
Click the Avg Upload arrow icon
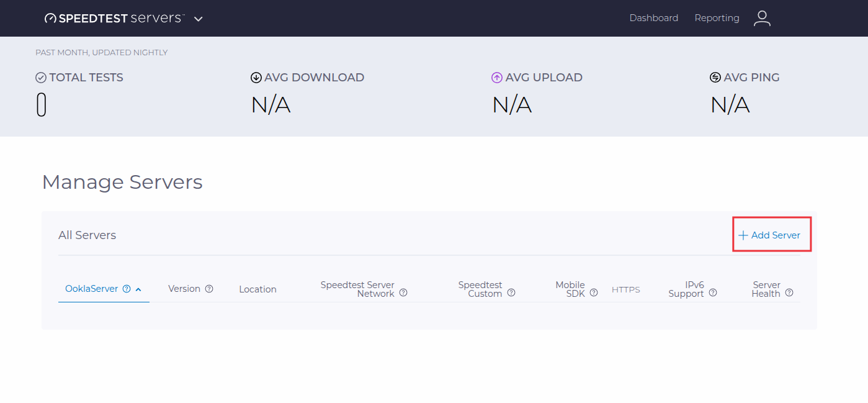point(496,77)
